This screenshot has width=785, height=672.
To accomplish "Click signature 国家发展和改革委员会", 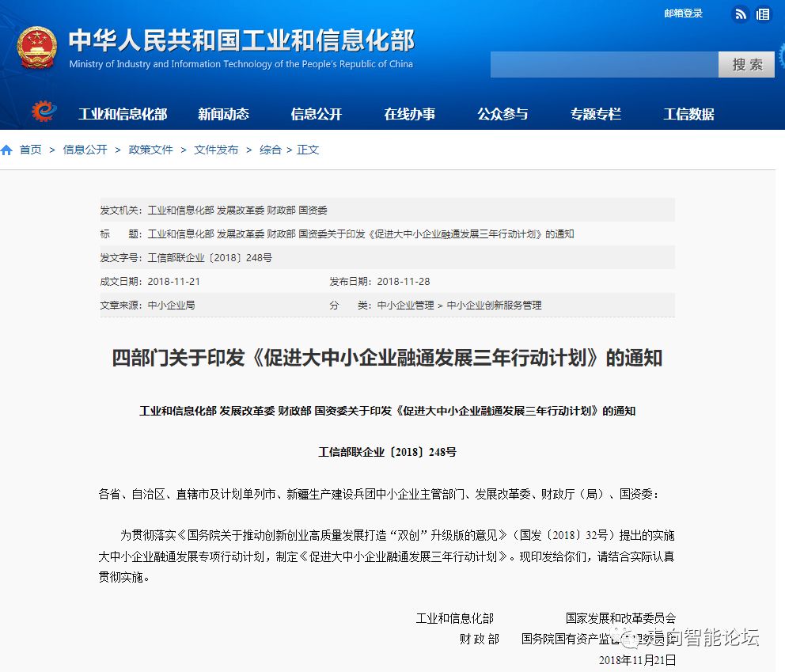I will point(620,618).
